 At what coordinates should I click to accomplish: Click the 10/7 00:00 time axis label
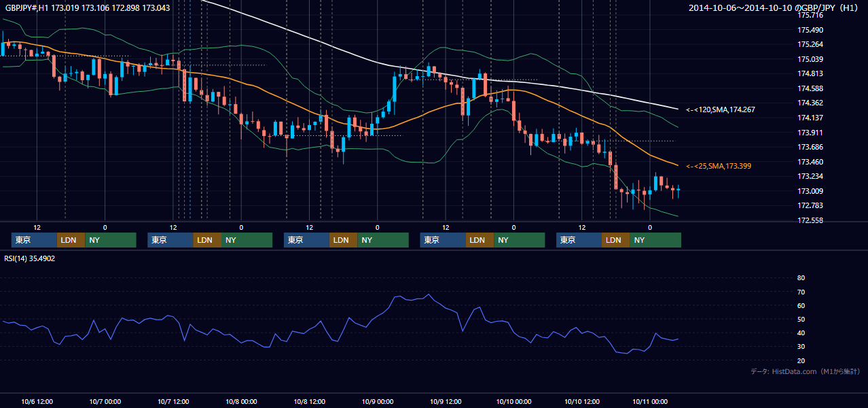(105, 402)
